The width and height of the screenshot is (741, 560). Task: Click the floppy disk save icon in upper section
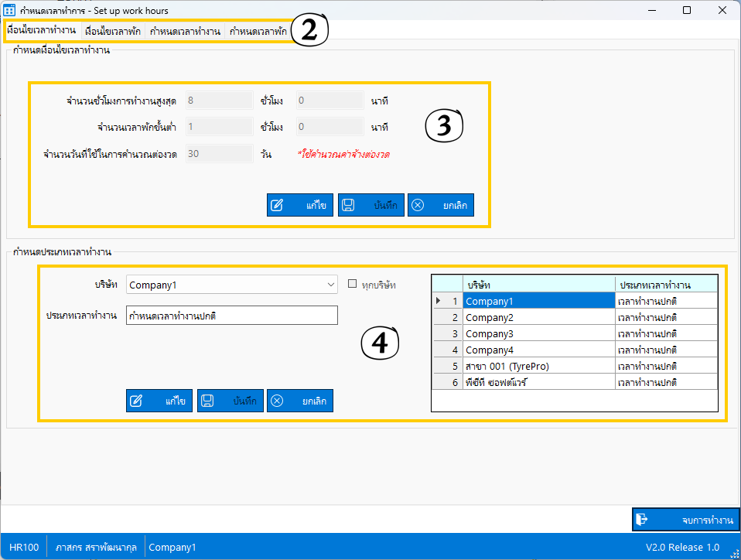point(348,206)
